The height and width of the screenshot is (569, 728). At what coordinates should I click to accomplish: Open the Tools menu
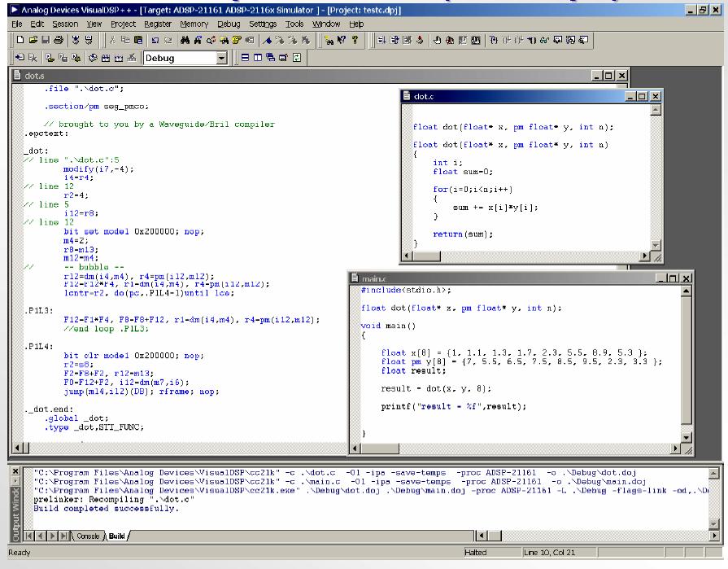(294, 24)
